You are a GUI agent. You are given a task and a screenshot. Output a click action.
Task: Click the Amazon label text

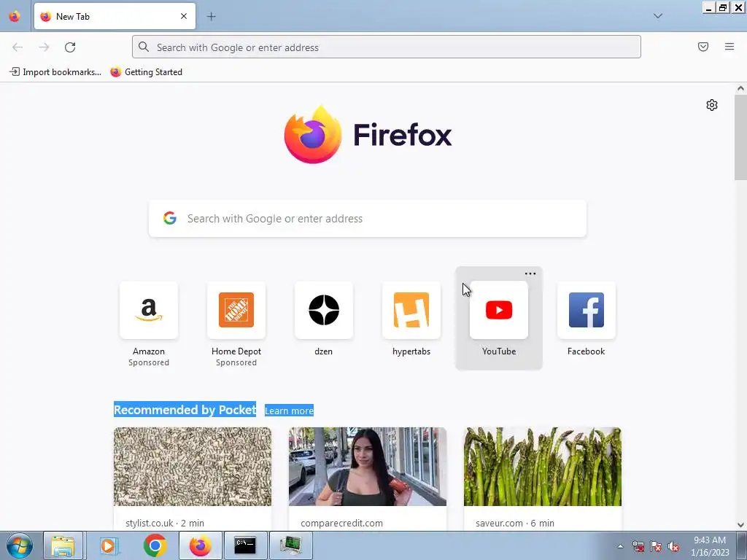[149, 351]
